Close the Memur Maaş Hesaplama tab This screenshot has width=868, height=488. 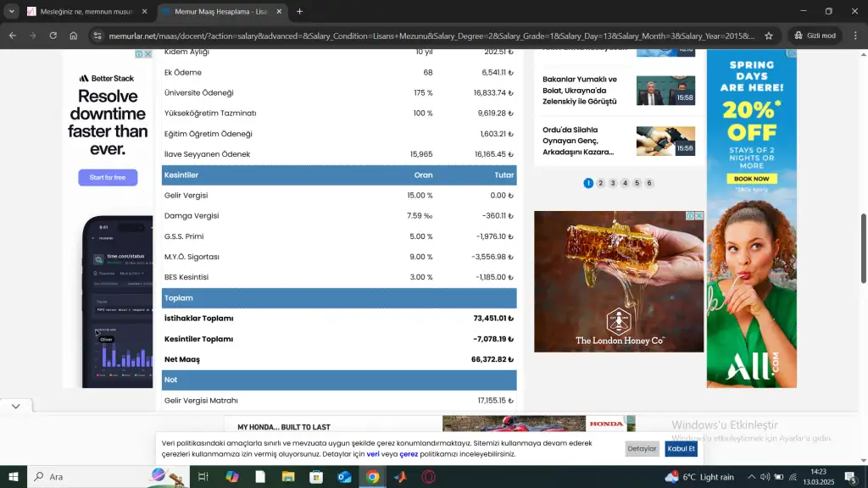[x=280, y=12]
